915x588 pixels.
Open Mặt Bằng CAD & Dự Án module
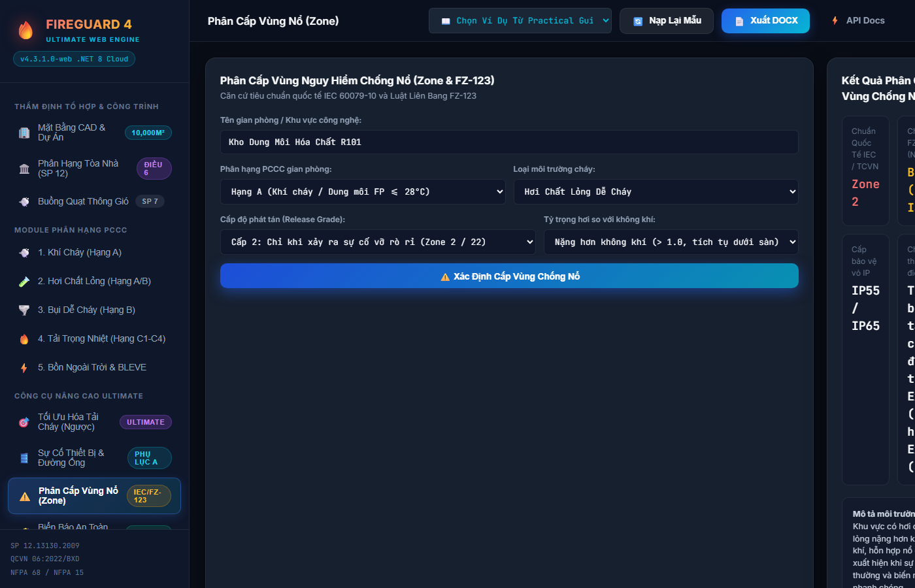pos(94,133)
